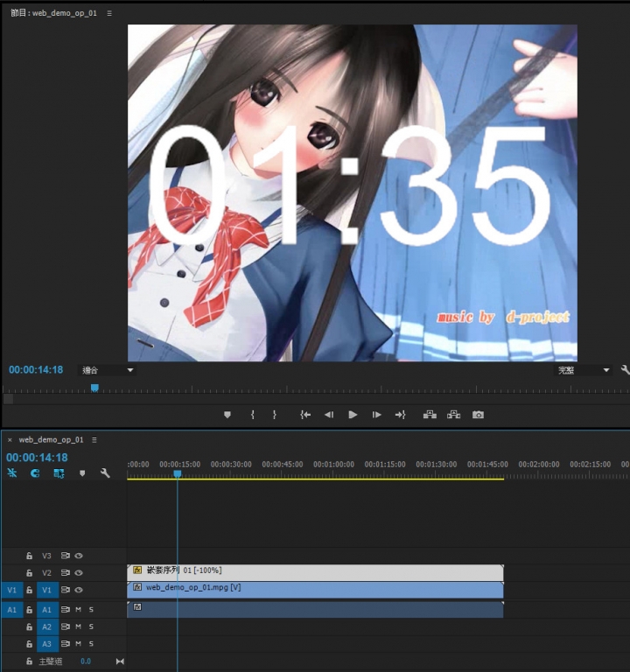Select the web_demo_op_01 timeline tab
630x672 pixels.
[51, 440]
